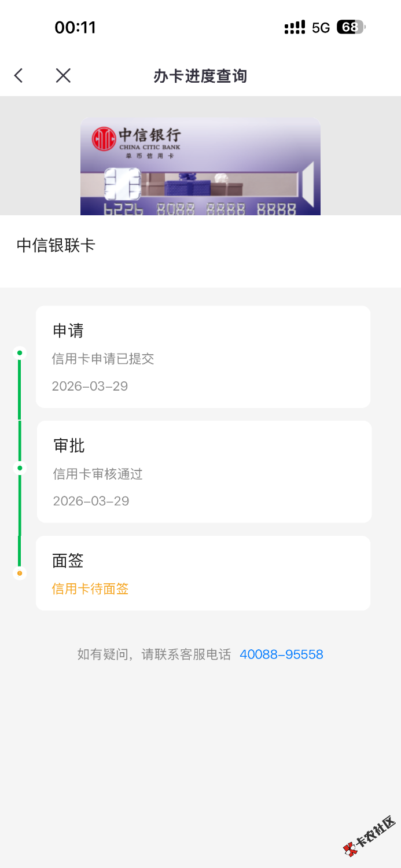Tap the X close page icon
Viewport: 401px width, 868px height.
pyautogui.click(x=63, y=75)
